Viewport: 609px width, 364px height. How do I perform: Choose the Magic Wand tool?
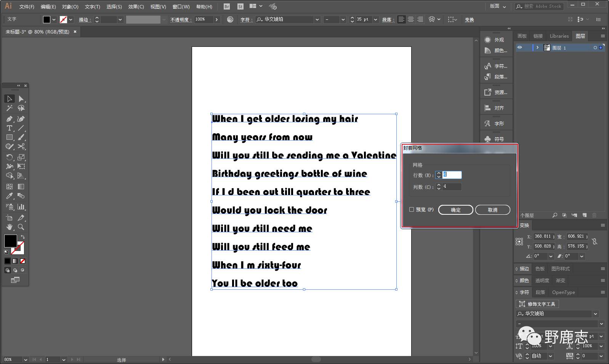10,109
